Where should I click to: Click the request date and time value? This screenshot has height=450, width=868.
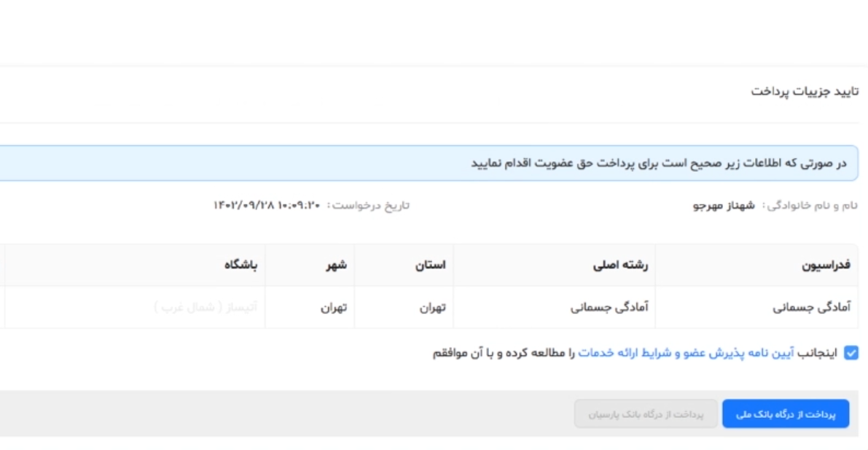[267, 205]
